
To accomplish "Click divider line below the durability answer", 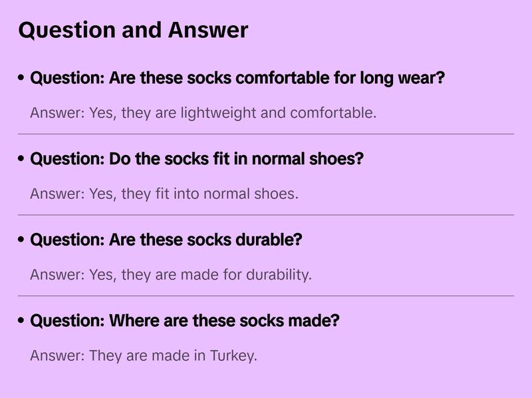I will point(266,296).
